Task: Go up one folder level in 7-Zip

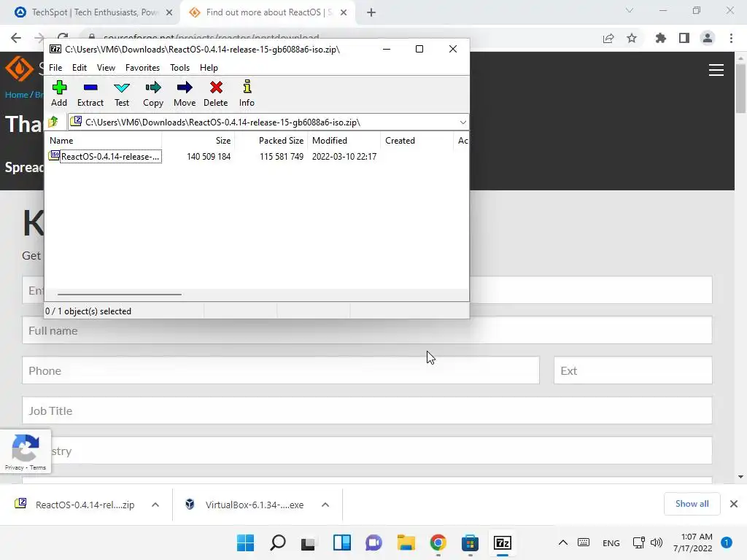Action: tap(53, 122)
